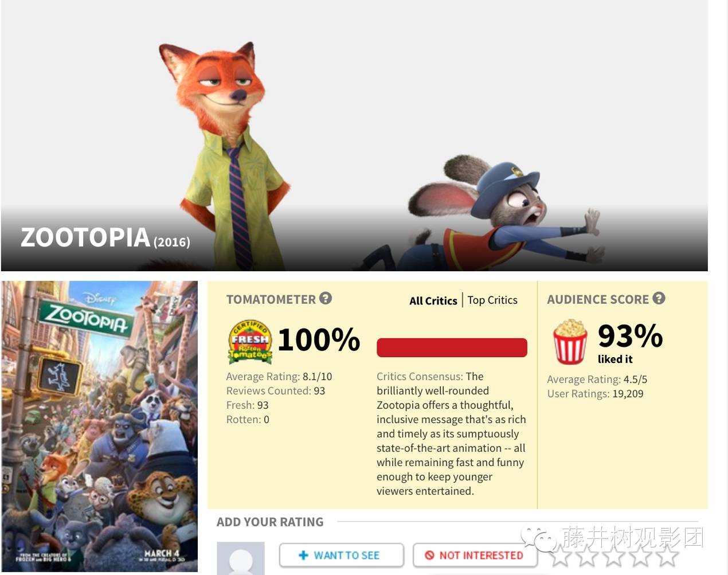Click the Certified Fresh badge icon
The image size is (728, 575).
pos(250,341)
